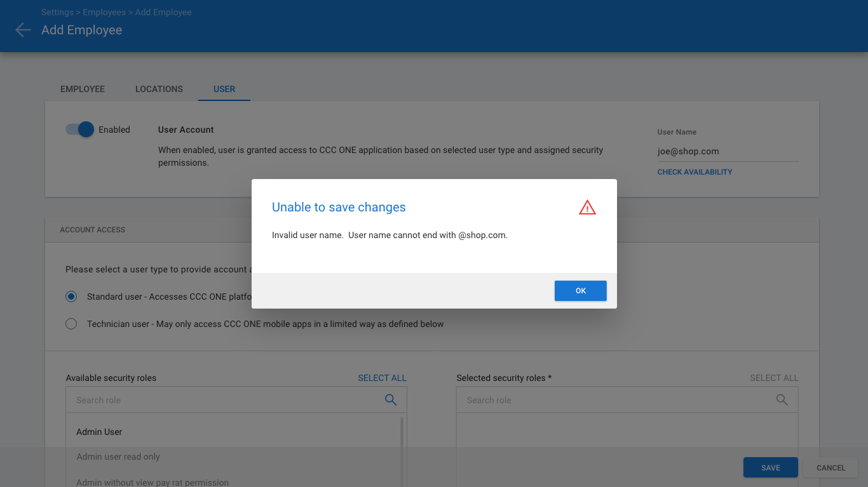Click SELECT ALL for selected security roles
The image size is (868, 487).
tap(774, 378)
